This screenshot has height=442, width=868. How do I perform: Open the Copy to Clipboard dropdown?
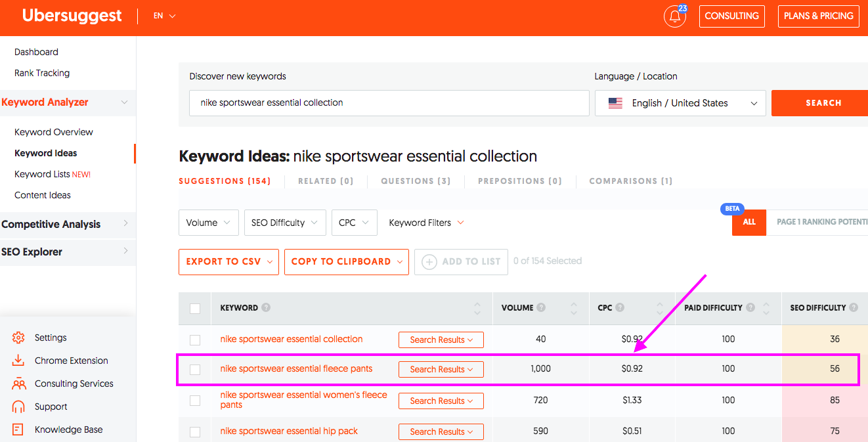347,261
